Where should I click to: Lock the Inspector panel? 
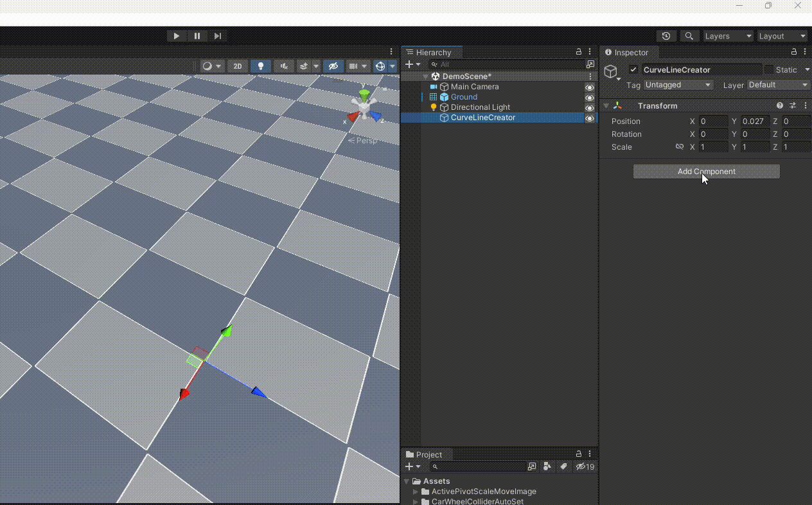[794, 52]
